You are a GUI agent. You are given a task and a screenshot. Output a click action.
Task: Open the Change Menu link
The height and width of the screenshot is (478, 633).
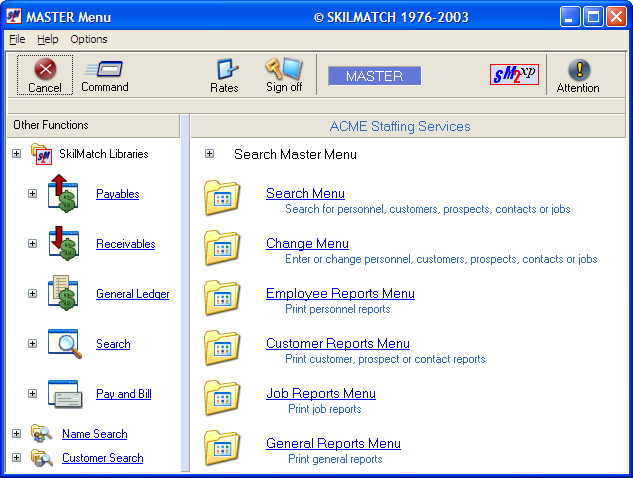point(307,243)
